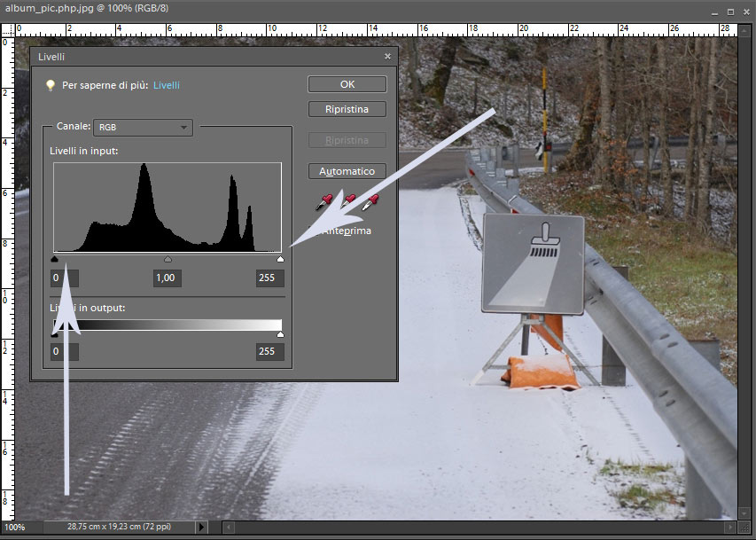
Task: Close the Livelli dialog
Action: [x=387, y=56]
